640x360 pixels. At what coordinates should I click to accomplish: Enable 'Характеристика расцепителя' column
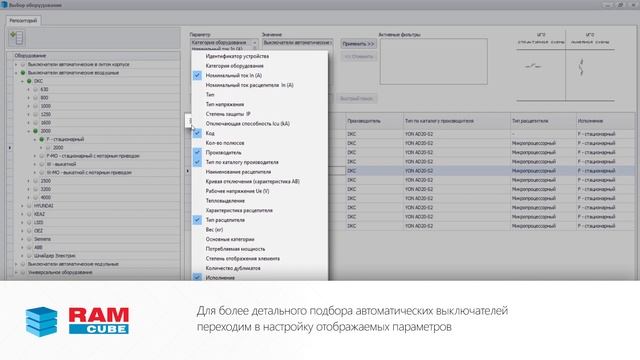click(x=239, y=210)
